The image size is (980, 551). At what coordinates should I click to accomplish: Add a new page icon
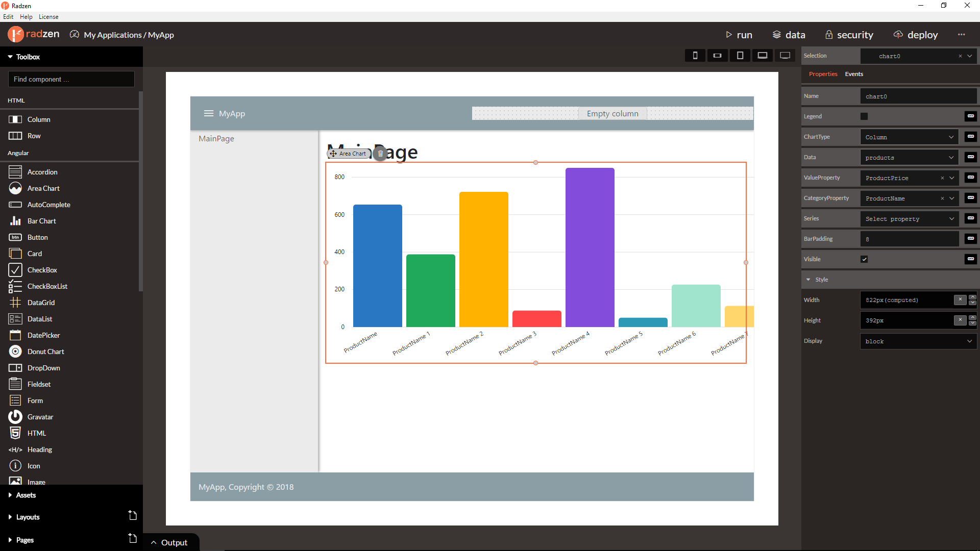click(x=133, y=538)
